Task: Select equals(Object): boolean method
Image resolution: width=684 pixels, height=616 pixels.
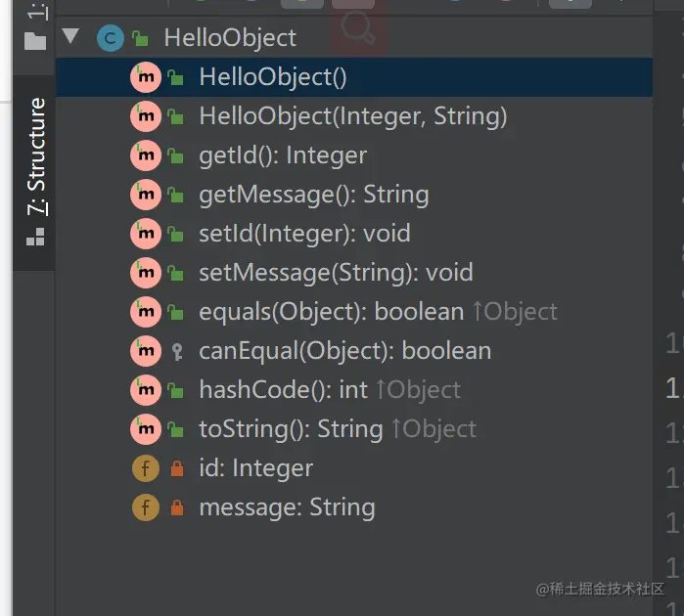Action: coord(331,312)
